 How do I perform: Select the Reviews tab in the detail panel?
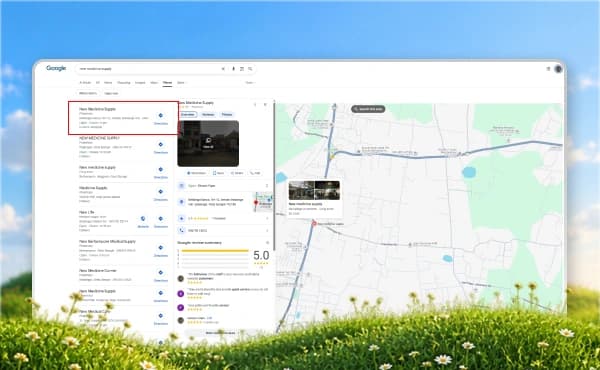208,115
